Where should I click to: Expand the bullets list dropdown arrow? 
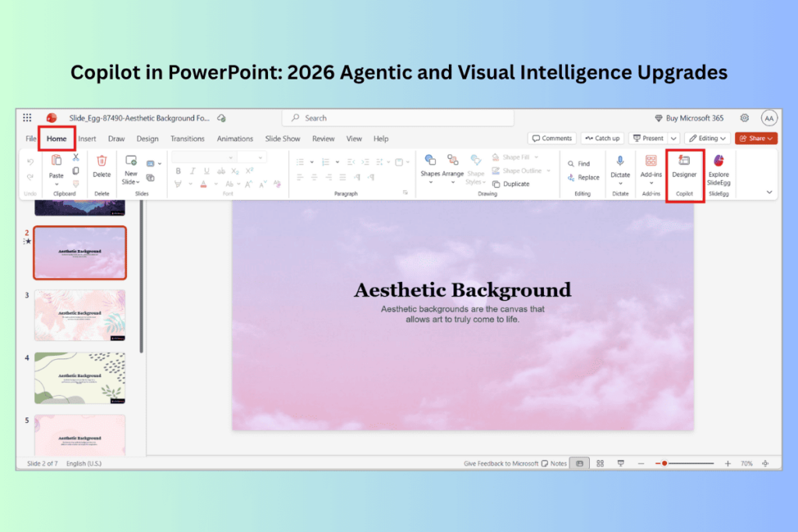[312, 162]
